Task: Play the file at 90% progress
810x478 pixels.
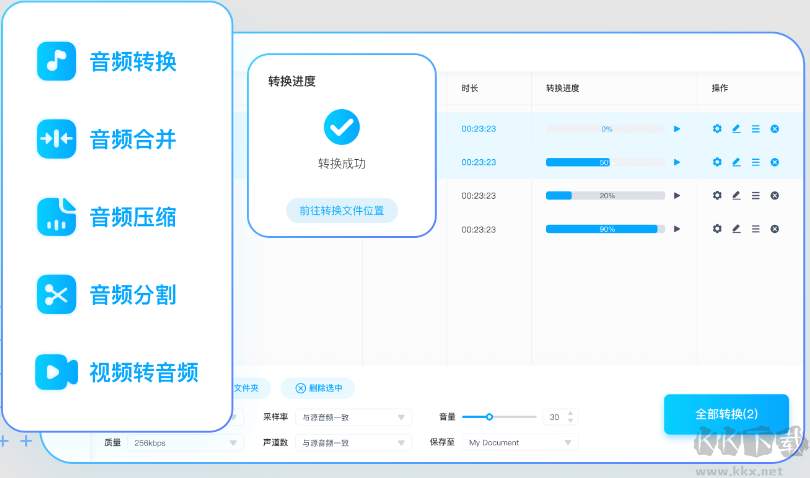Action: (x=677, y=229)
